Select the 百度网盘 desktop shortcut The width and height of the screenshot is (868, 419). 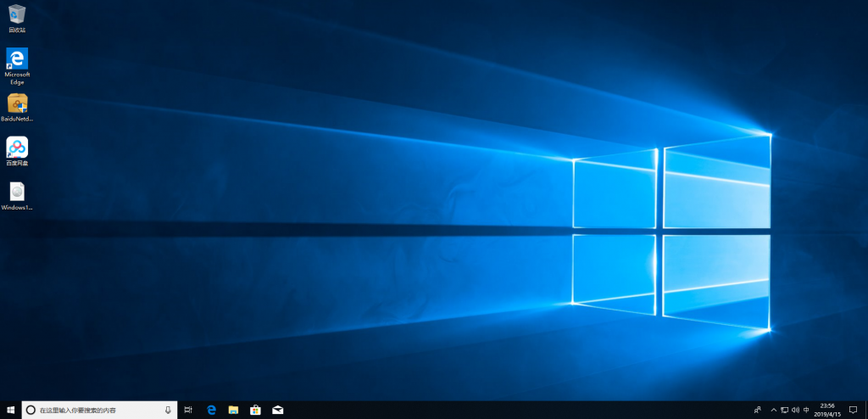click(17, 151)
